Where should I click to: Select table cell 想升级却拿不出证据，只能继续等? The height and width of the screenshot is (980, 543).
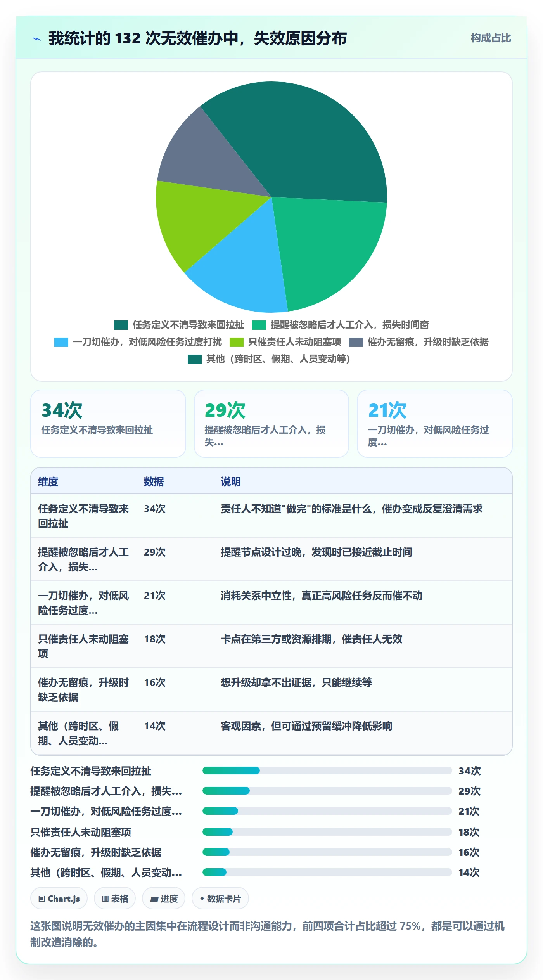(296, 682)
